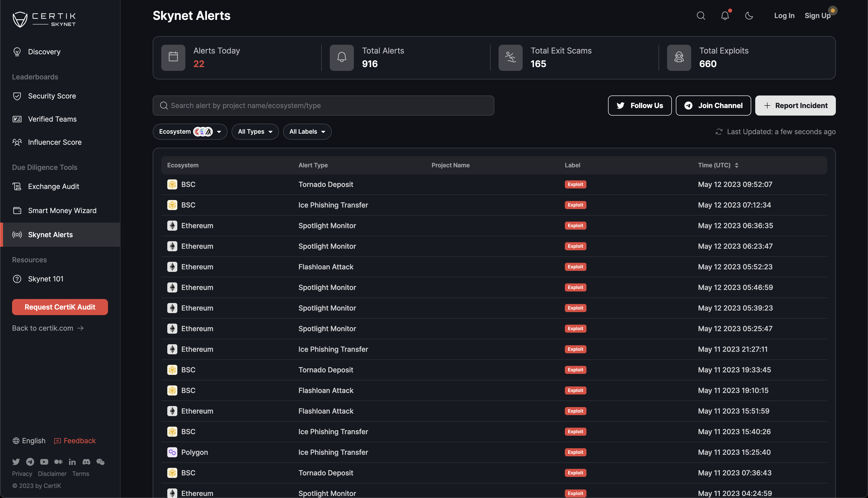Open the notifications bell icon

point(725,16)
